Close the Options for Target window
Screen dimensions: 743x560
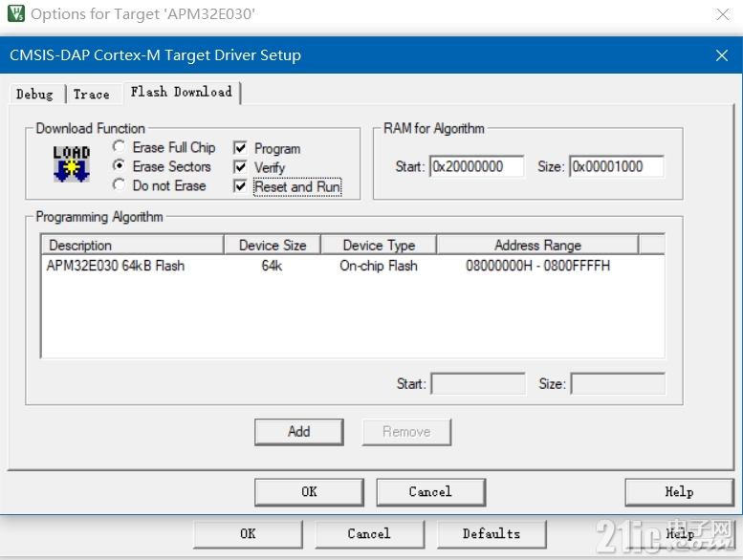[x=723, y=14]
